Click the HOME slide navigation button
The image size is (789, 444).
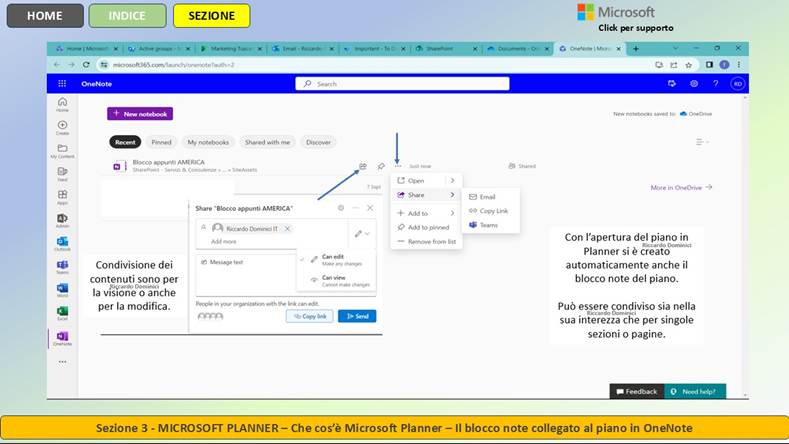[45, 16]
